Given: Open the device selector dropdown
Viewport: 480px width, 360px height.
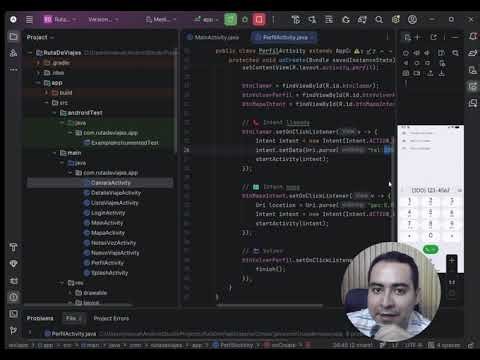Looking at the screenshot, I should click(x=161, y=20).
